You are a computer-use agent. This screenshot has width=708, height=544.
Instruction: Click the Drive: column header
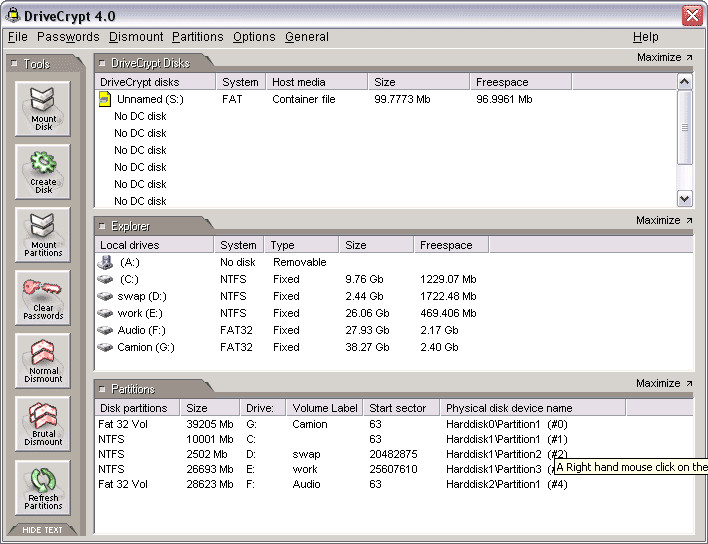click(x=263, y=408)
